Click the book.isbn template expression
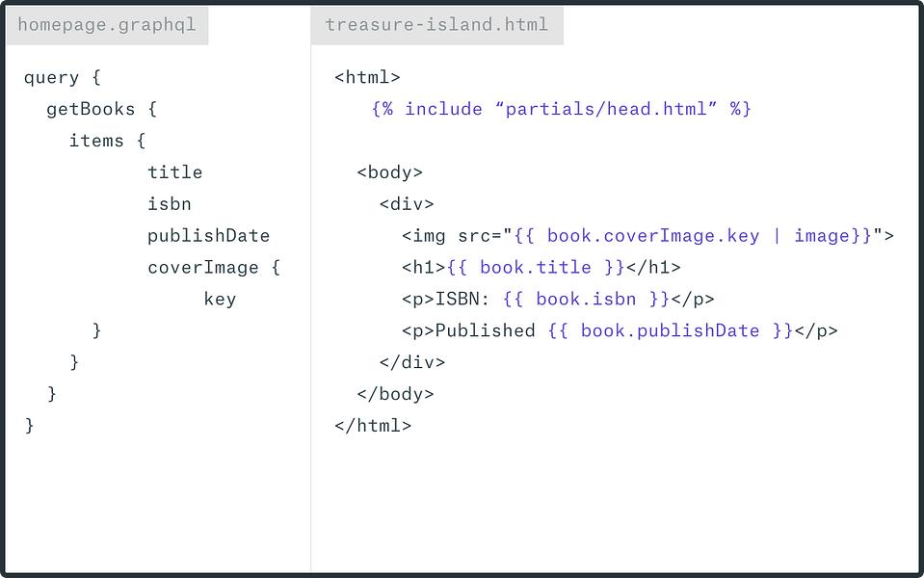 tap(587, 300)
